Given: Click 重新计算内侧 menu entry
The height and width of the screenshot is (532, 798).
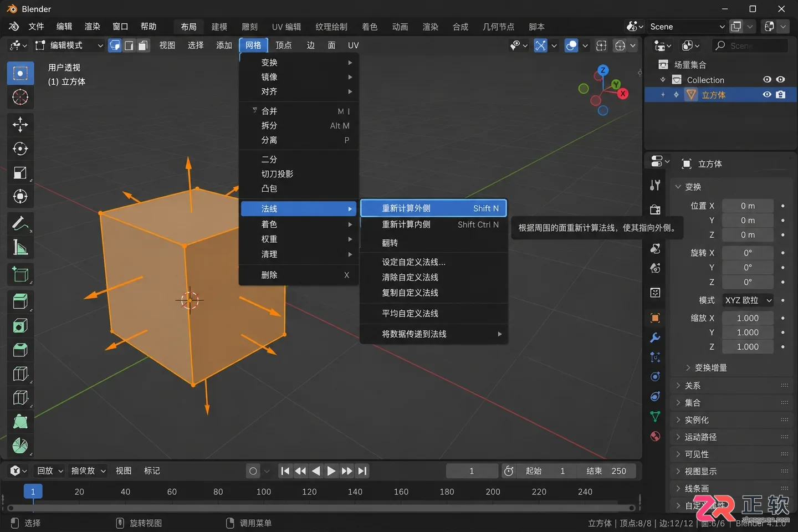Looking at the screenshot, I should (x=434, y=224).
